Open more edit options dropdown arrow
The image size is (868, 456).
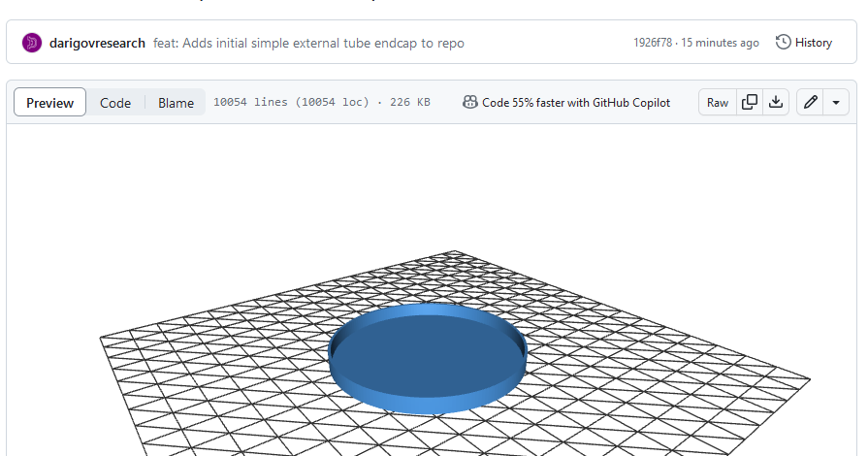836,103
